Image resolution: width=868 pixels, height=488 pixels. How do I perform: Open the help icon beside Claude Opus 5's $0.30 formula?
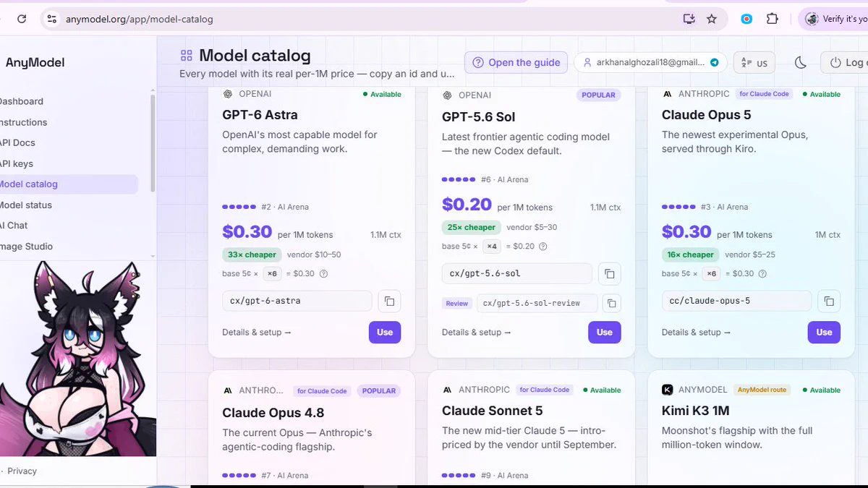763,274
